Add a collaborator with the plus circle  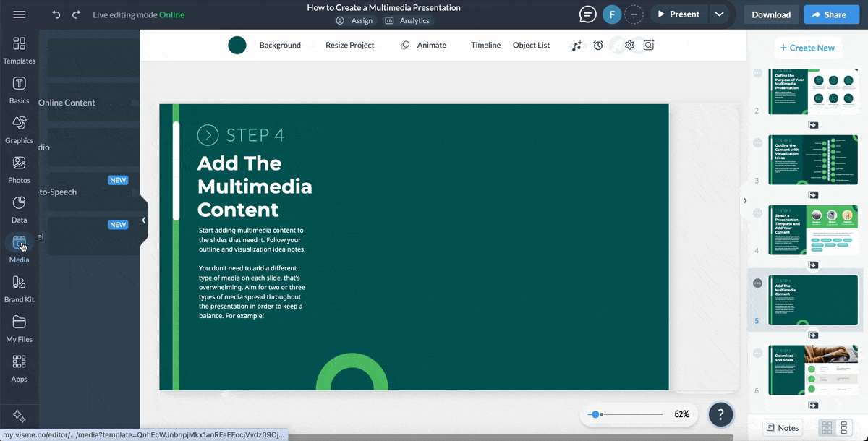[634, 14]
